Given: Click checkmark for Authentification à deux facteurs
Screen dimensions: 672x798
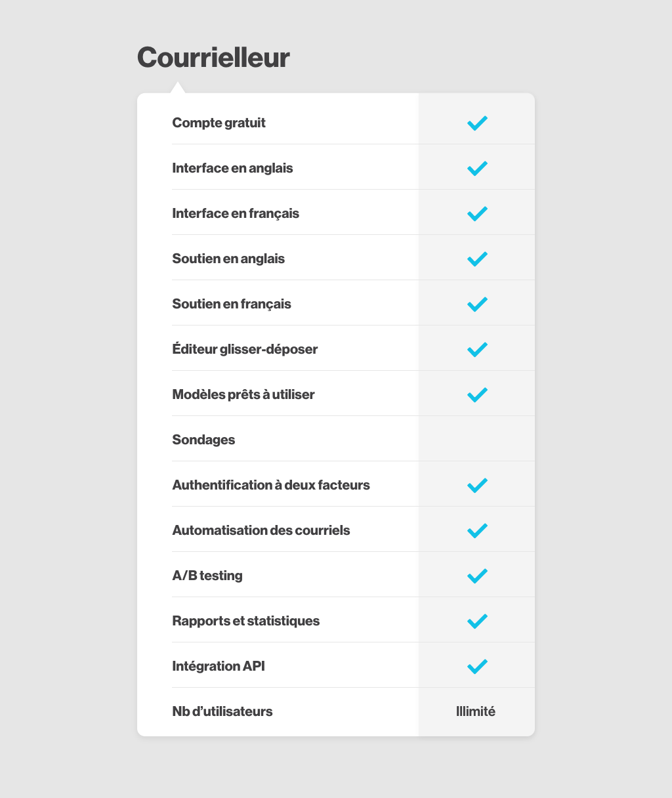Looking at the screenshot, I should (477, 485).
